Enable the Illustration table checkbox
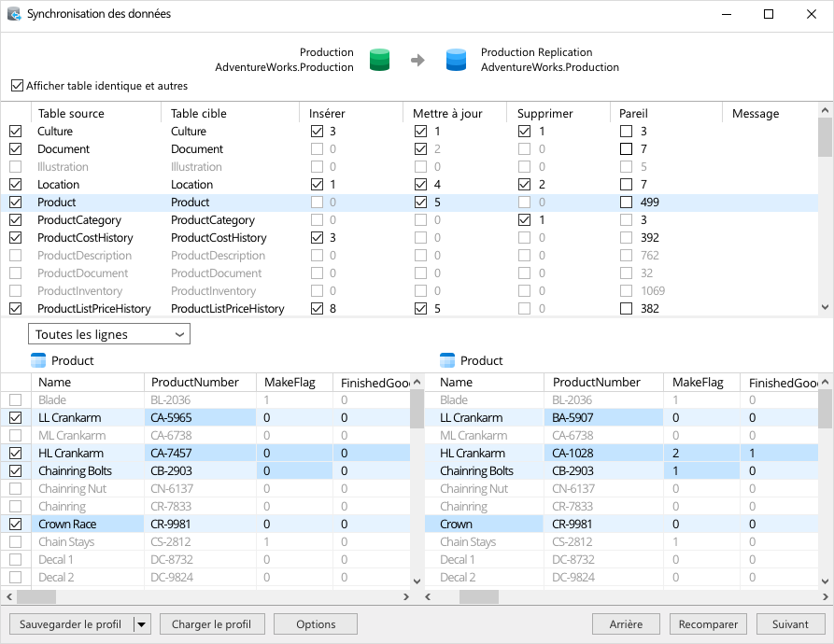The image size is (834, 644). pyautogui.click(x=16, y=167)
